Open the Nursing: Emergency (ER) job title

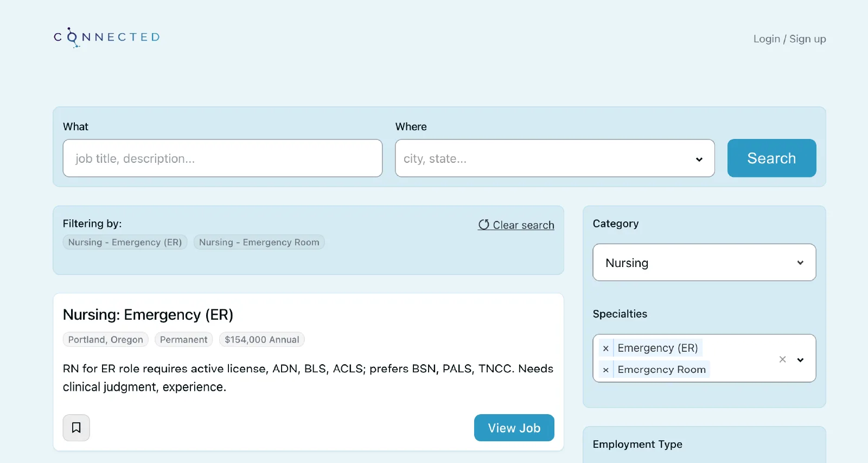coord(148,315)
